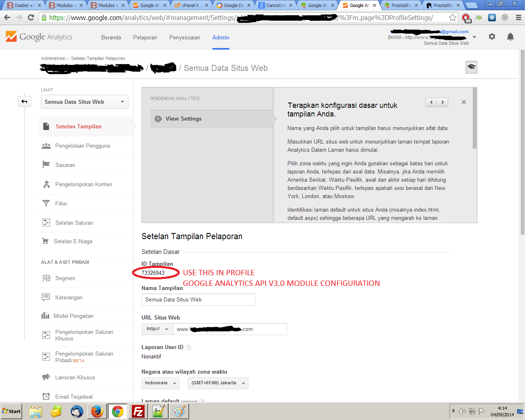Open the Penyesuaian tab
The height and width of the screenshot is (420, 525).
[185, 37]
